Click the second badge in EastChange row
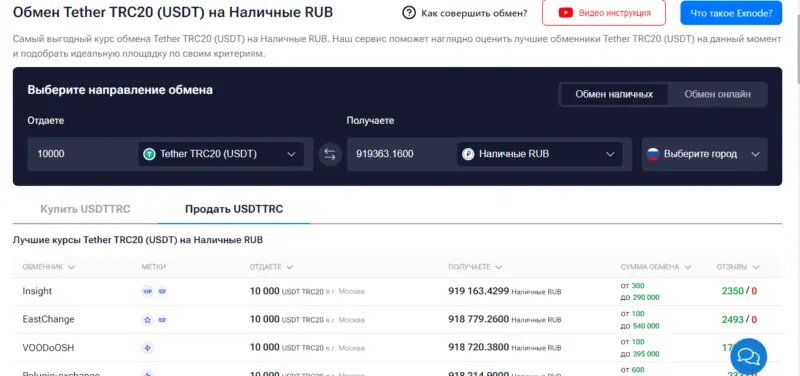This screenshot has width=800, height=376. [162, 320]
